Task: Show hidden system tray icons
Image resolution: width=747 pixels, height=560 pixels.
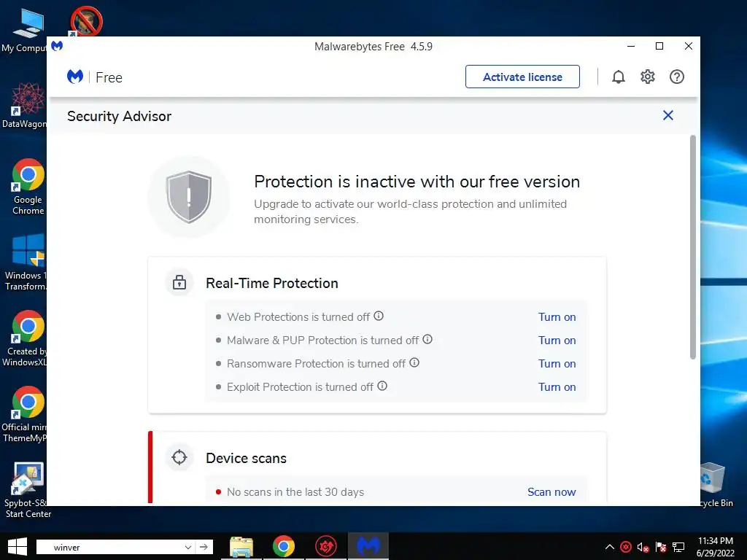Action: point(609,547)
